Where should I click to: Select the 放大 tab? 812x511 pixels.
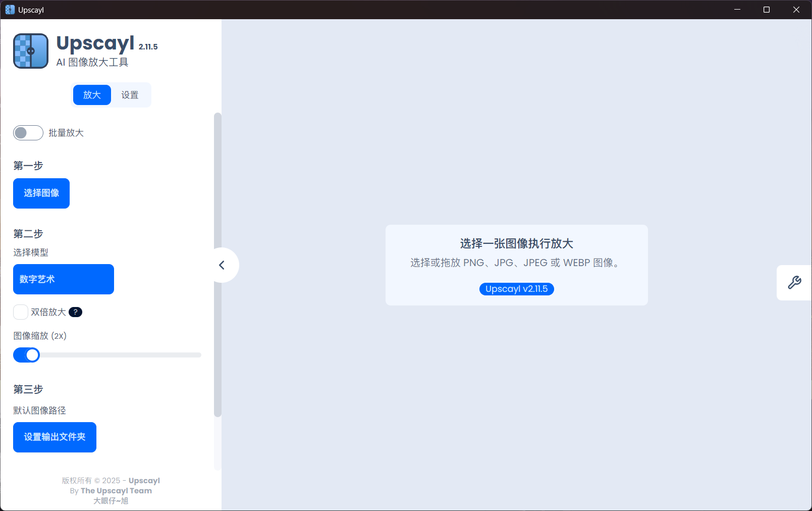point(92,95)
